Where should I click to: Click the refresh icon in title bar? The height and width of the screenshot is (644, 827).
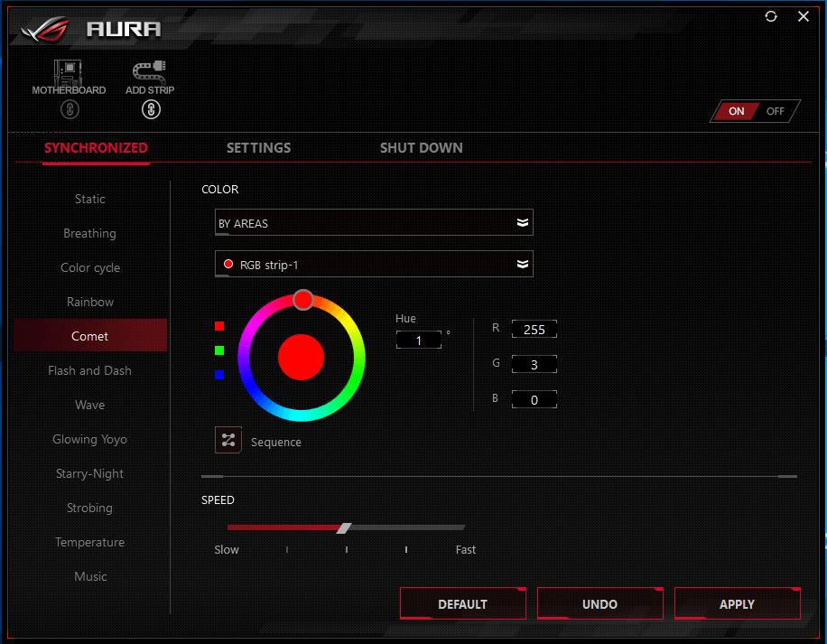pos(771,16)
